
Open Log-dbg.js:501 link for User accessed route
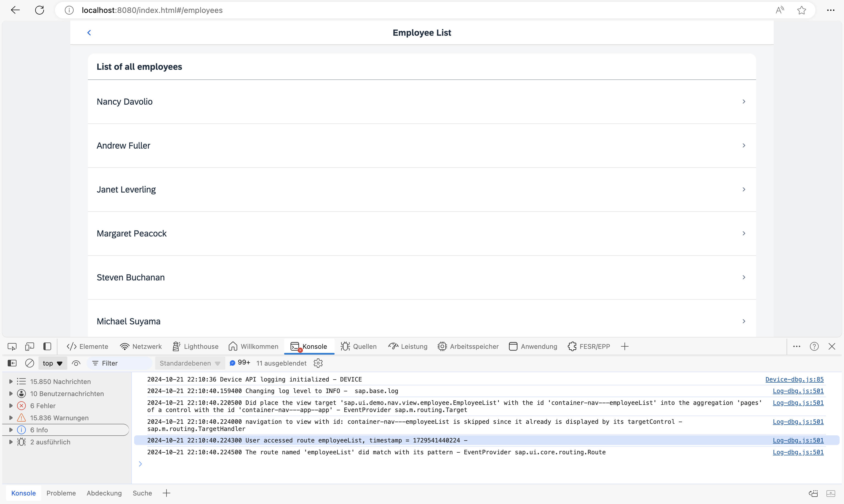[x=798, y=440]
